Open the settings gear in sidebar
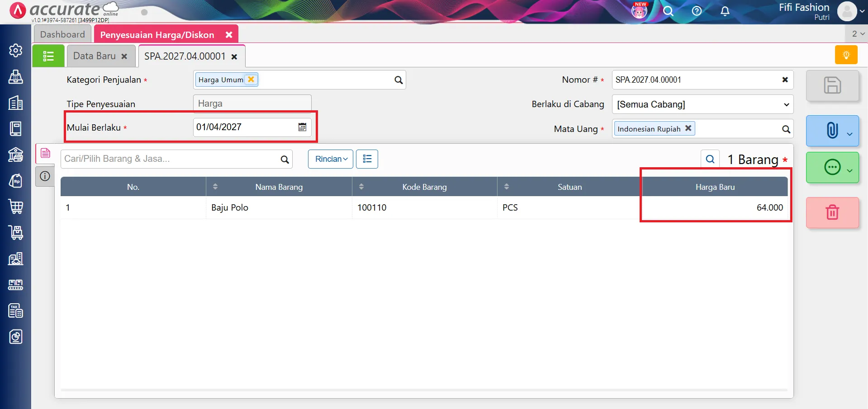 coord(16,50)
